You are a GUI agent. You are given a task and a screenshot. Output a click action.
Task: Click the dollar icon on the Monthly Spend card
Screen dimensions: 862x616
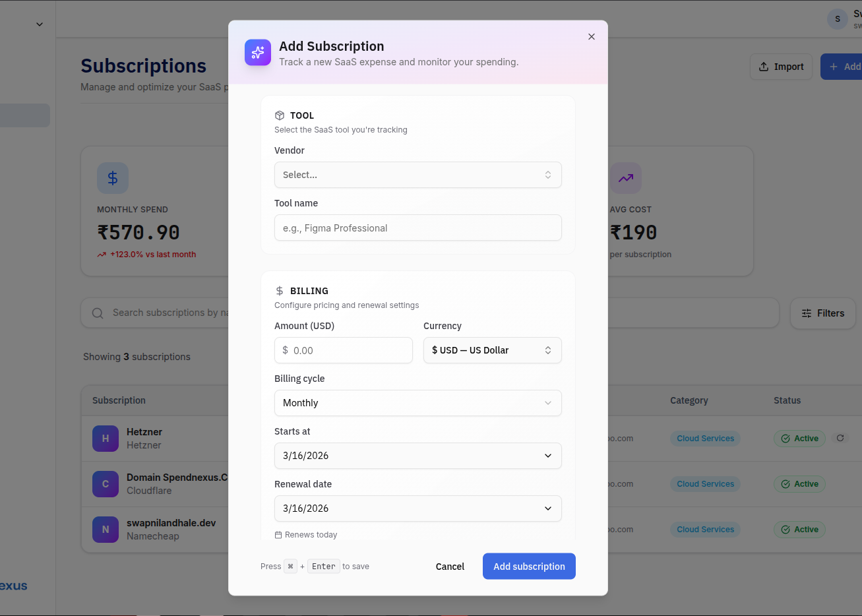click(x=112, y=178)
